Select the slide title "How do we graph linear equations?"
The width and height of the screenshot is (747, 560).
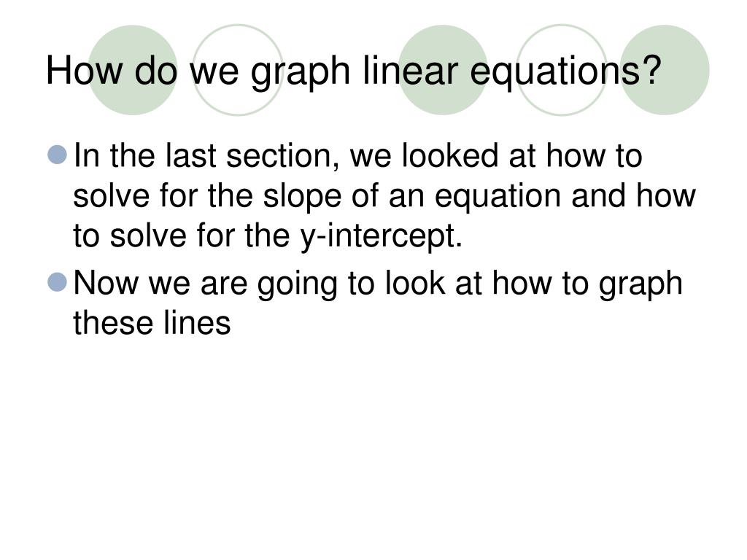(354, 71)
